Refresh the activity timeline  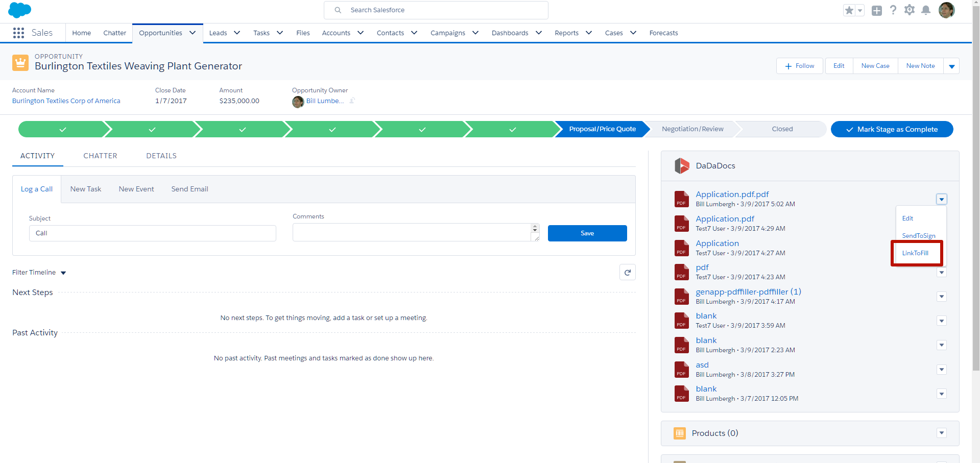pos(628,273)
